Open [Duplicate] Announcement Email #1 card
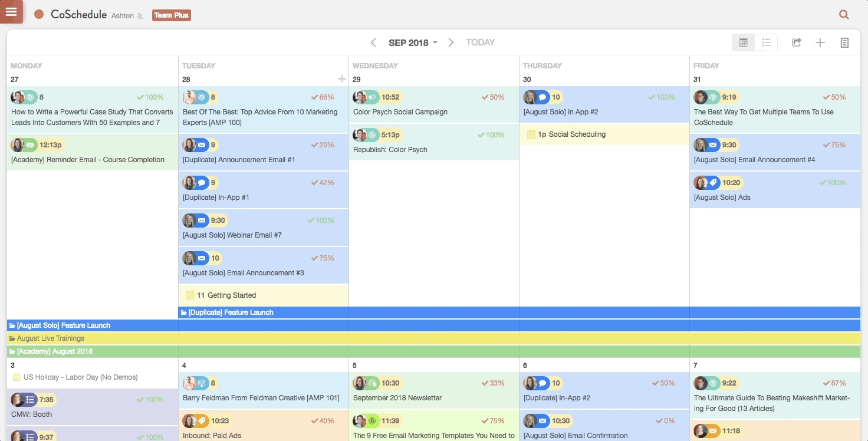 pyautogui.click(x=263, y=152)
